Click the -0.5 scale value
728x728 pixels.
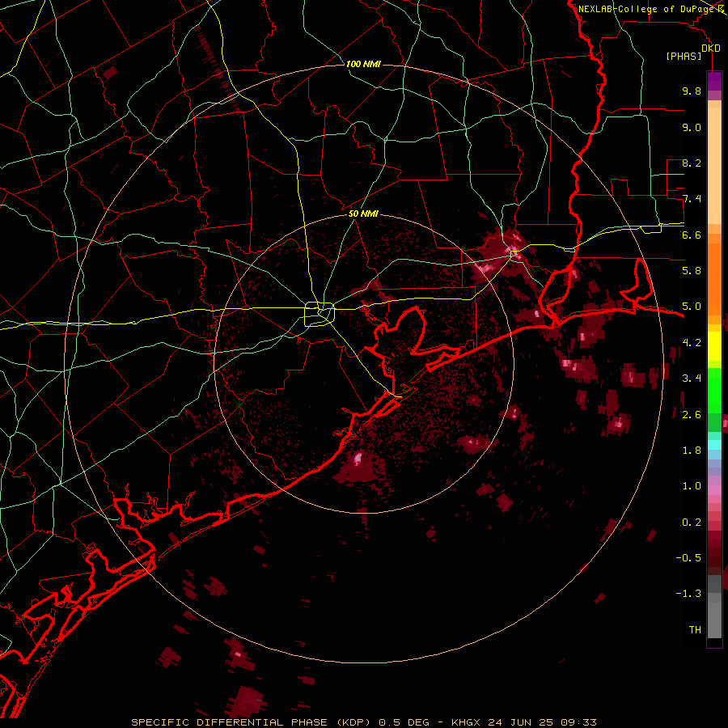pyautogui.click(x=688, y=558)
